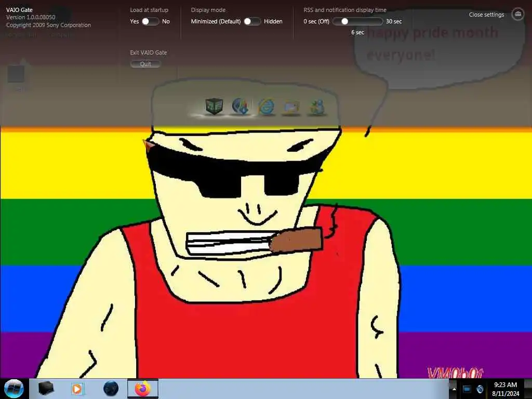
Task: Open the Windows Start menu orb
Action: [14, 389]
